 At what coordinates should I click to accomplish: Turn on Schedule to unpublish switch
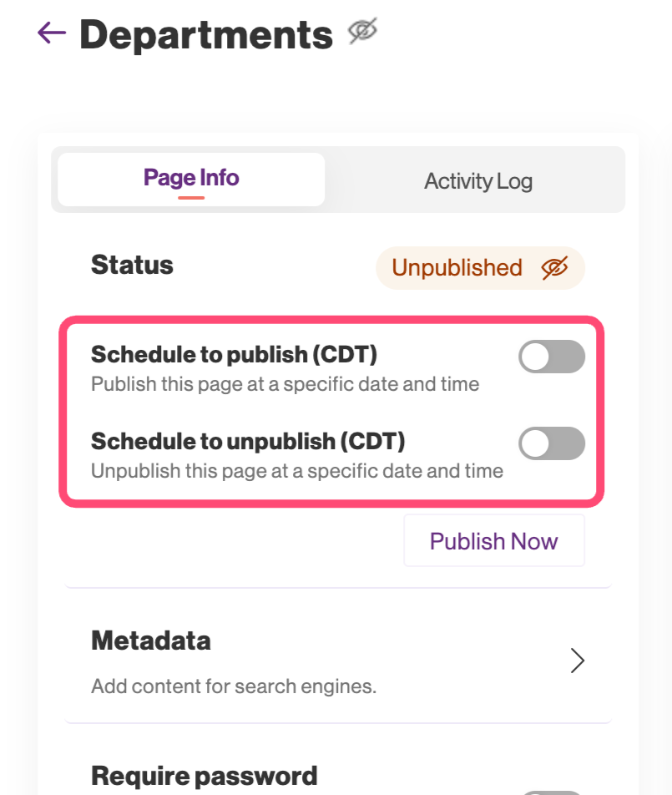(x=551, y=443)
